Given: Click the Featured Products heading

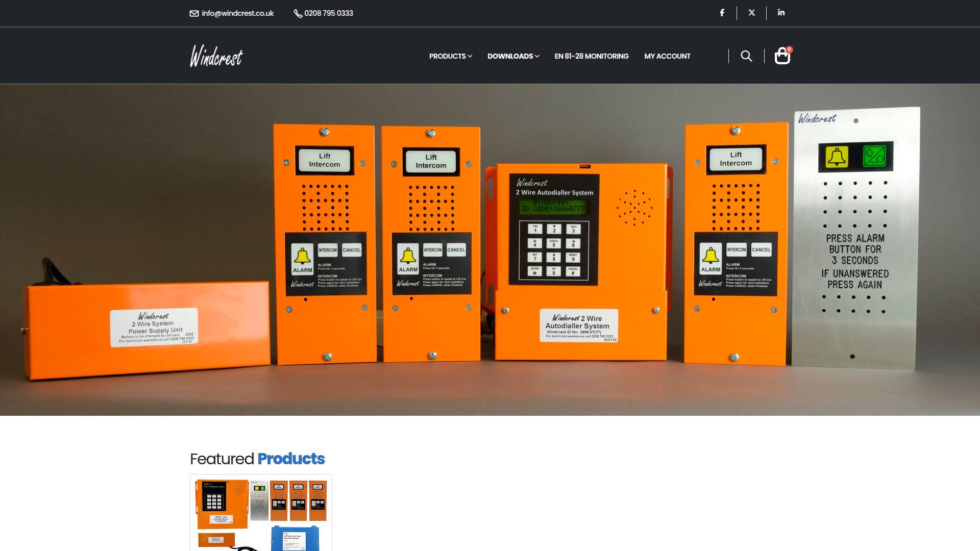Looking at the screenshot, I should [257, 459].
